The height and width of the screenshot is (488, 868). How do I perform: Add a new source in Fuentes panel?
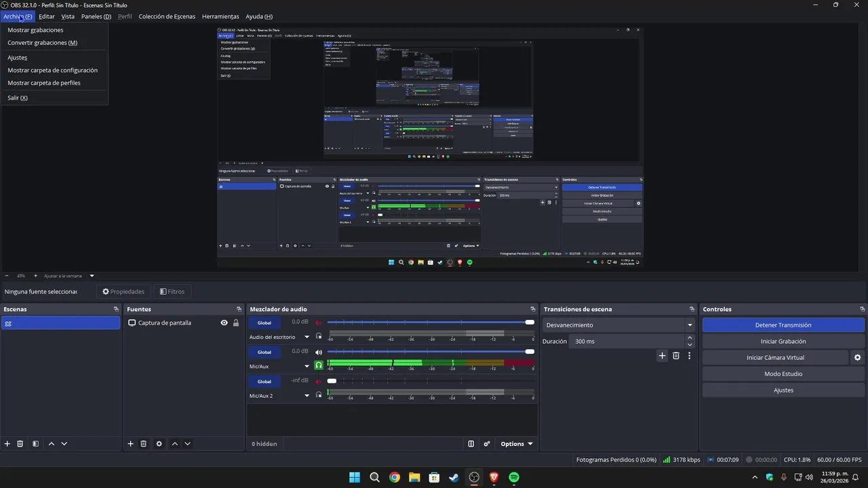[x=131, y=444]
